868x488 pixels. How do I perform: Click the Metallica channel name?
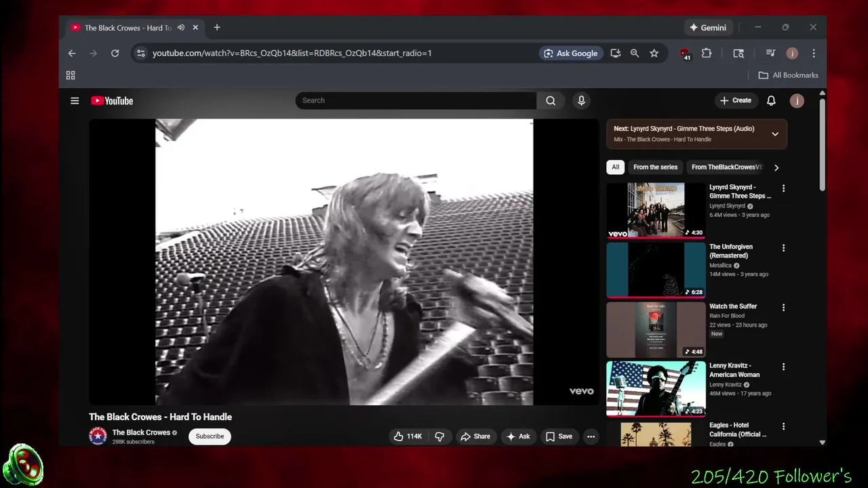(720, 266)
